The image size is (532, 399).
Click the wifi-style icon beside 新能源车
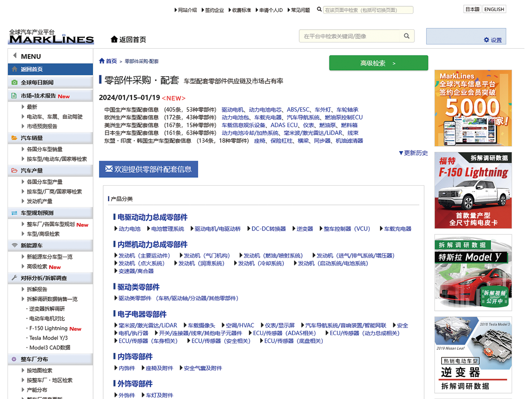pos(14,246)
